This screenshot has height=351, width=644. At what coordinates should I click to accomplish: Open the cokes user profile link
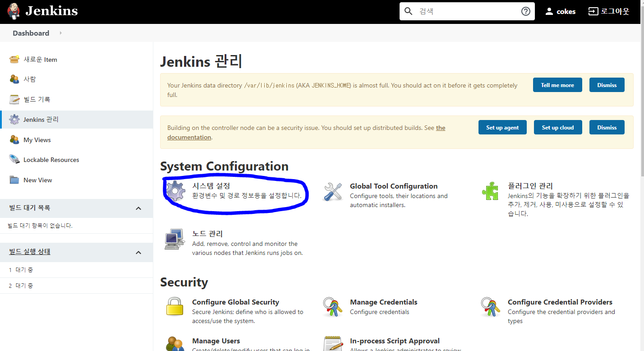click(x=566, y=12)
